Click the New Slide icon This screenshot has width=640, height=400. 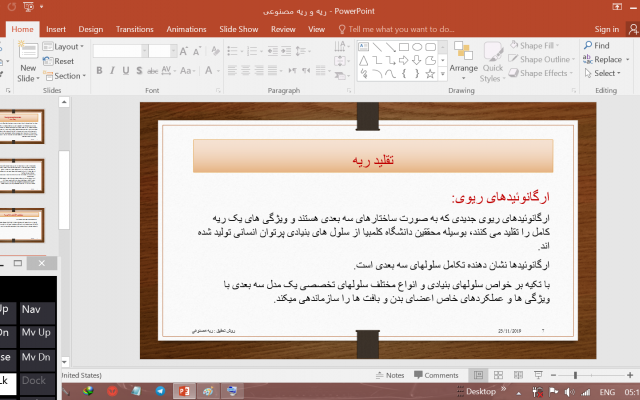[28, 51]
